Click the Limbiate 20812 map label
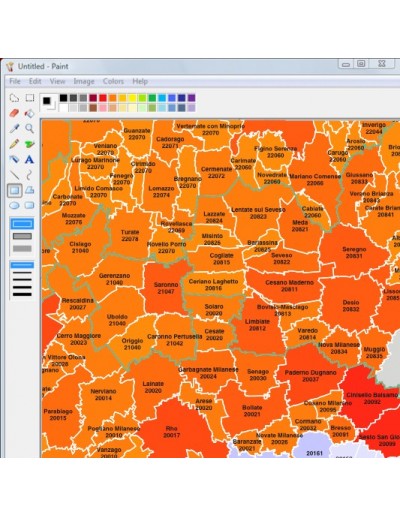Image resolution: width=400 pixels, height=517 pixels. (257, 325)
